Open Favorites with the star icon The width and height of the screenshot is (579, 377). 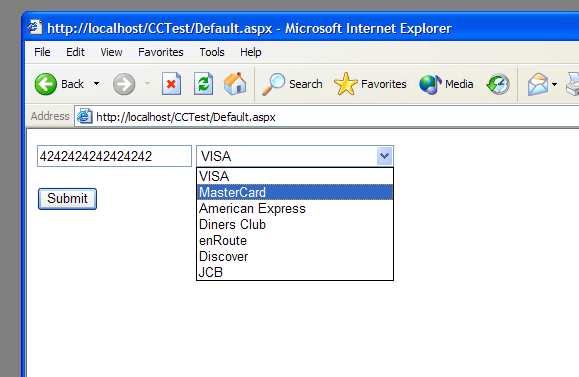(x=370, y=84)
